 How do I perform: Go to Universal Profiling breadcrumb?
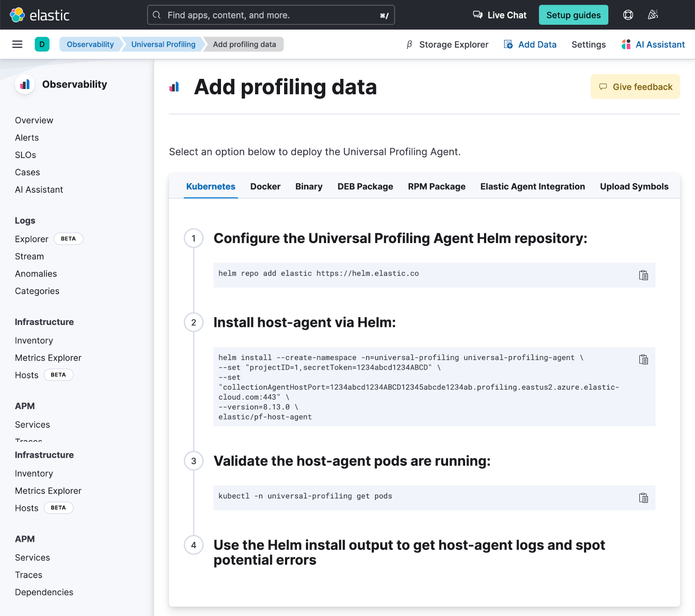click(163, 44)
